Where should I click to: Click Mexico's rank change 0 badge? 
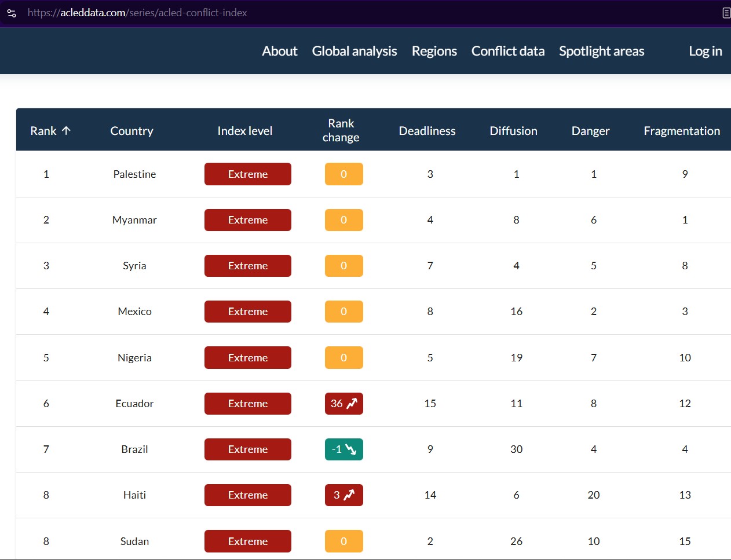[344, 312]
